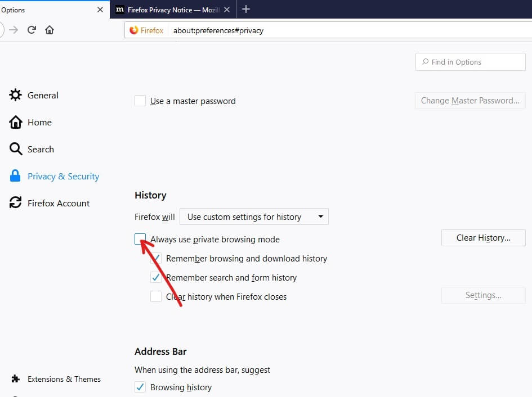
Task: Go to the browser home page icon
Action: pos(50,30)
